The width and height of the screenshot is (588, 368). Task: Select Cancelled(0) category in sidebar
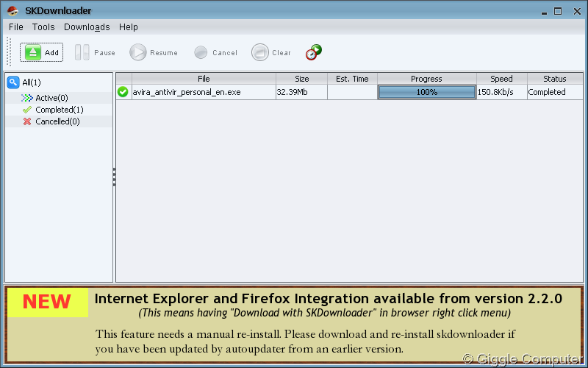click(60, 121)
